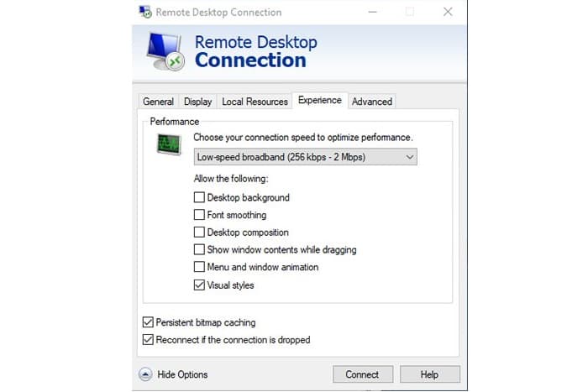Disable Persistent bitmap caching
Viewport: 588px width, 392px height.
pyautogui.click(x=148, y=322)
